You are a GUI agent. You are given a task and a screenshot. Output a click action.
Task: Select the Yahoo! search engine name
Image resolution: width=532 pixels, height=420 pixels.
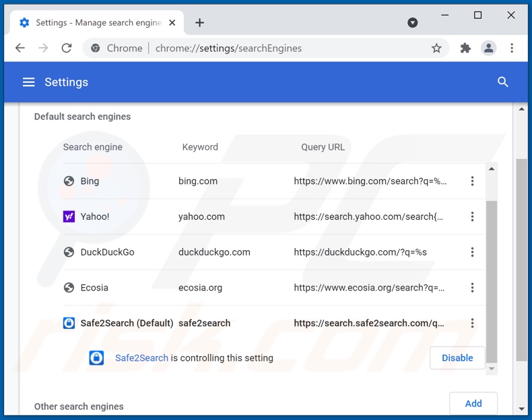[95, 216]
